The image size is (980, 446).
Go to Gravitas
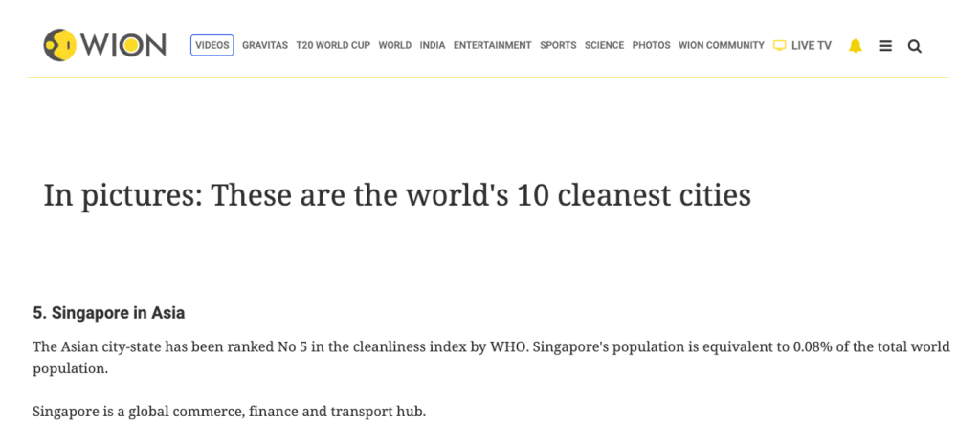pyautogui.click(x=265, y=45)
